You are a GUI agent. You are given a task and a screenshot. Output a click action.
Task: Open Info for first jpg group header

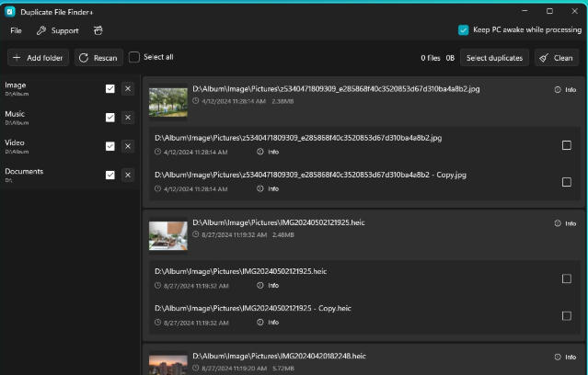pyautogui.click(x=566, y=89)
